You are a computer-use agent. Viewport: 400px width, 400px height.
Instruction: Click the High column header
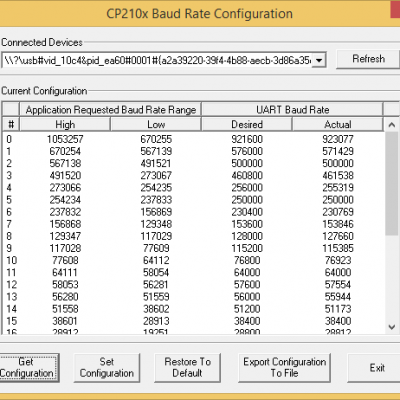tap(65, 124)
